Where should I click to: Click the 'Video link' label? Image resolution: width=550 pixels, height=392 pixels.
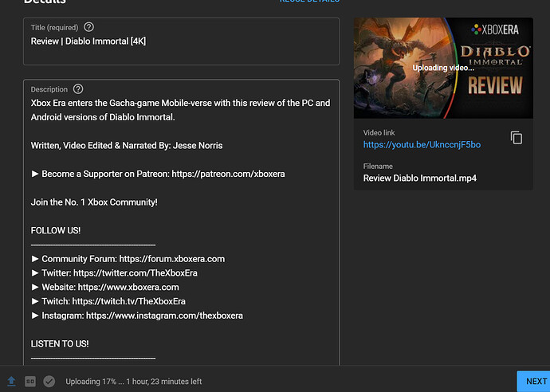click(379, 132)
